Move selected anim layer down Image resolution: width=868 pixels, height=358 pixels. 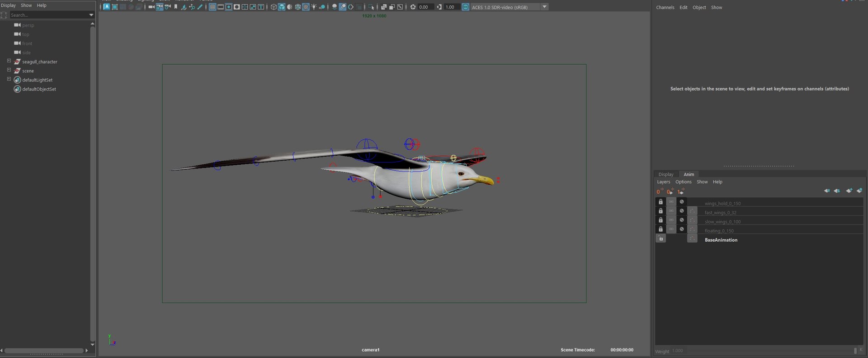(x=837, y=191)
